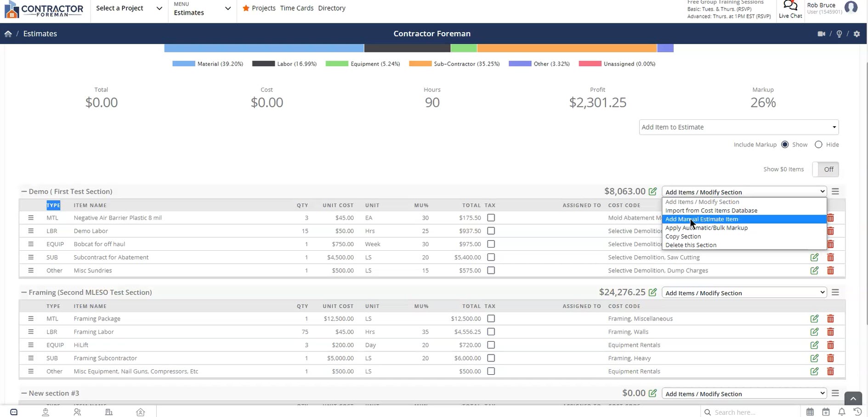Collapse the Framing section
This screenshot has width=868, height=417.
[x=24, y=293]
